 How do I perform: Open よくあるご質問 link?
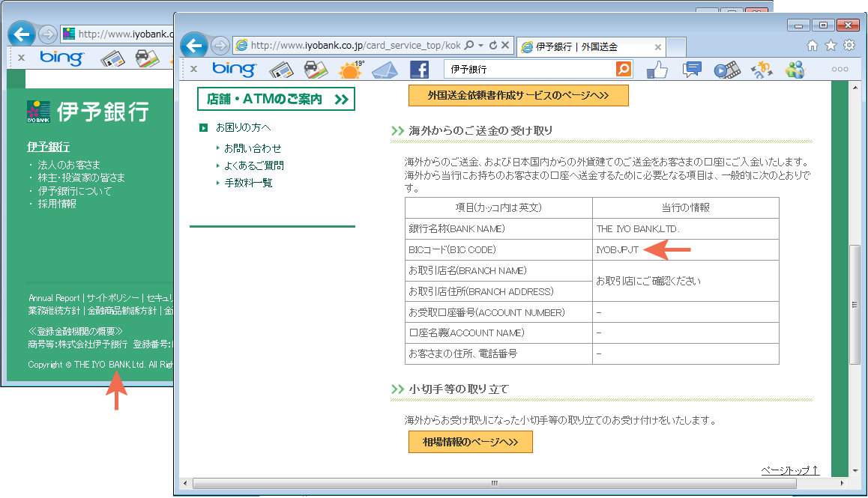tap(253, 166)
